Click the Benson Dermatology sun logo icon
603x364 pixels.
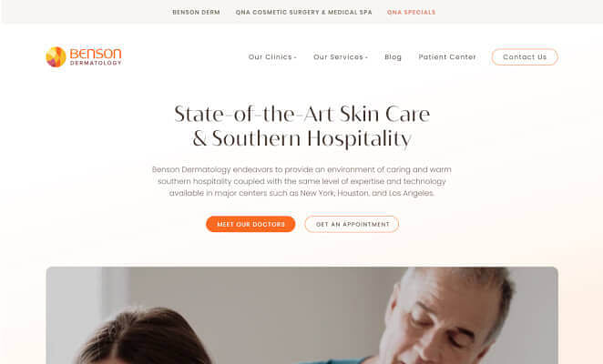click(x=56, y=57)
